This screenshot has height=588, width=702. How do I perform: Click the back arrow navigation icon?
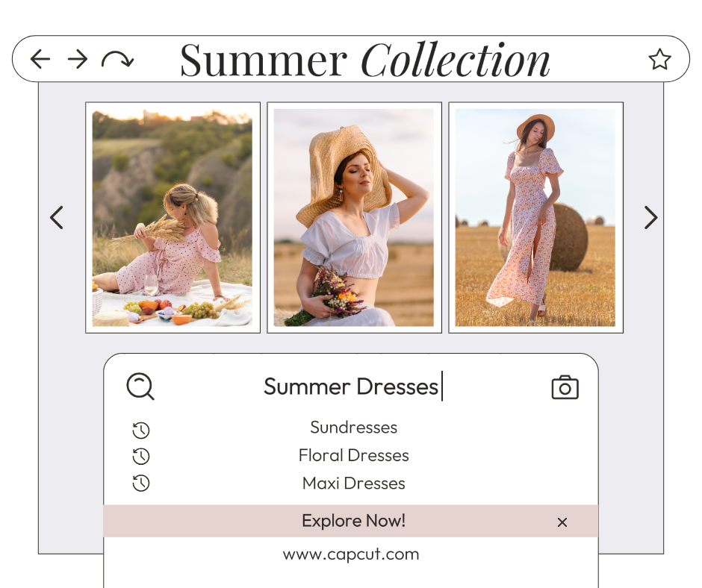tap(40, 60)
